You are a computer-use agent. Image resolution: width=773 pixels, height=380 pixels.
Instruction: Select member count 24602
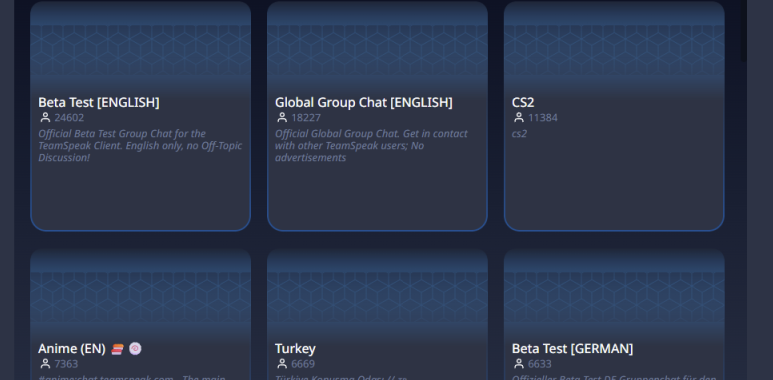(x=69, y=118)
